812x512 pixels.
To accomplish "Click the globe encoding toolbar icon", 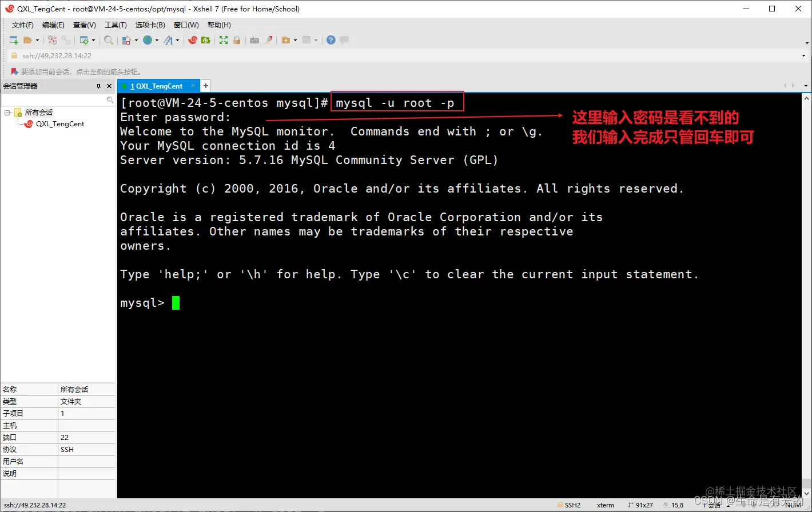I will 148,40.
